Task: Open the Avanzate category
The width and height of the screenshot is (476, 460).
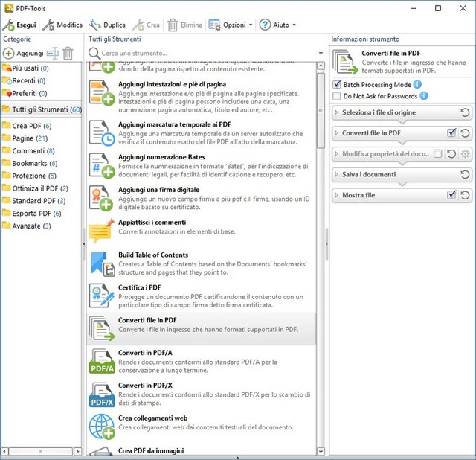Action: [x=27, y=226]
